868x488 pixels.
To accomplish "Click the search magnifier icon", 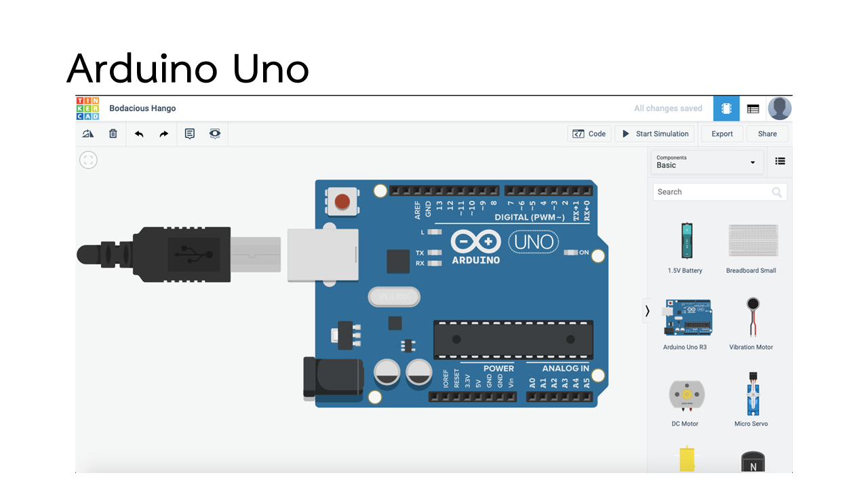I will pyautogui.click(x=777, y=192).
